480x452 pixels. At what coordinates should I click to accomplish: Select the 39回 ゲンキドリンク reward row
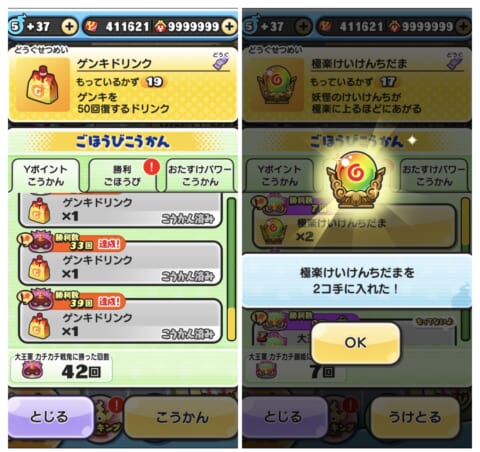[120, 321]
